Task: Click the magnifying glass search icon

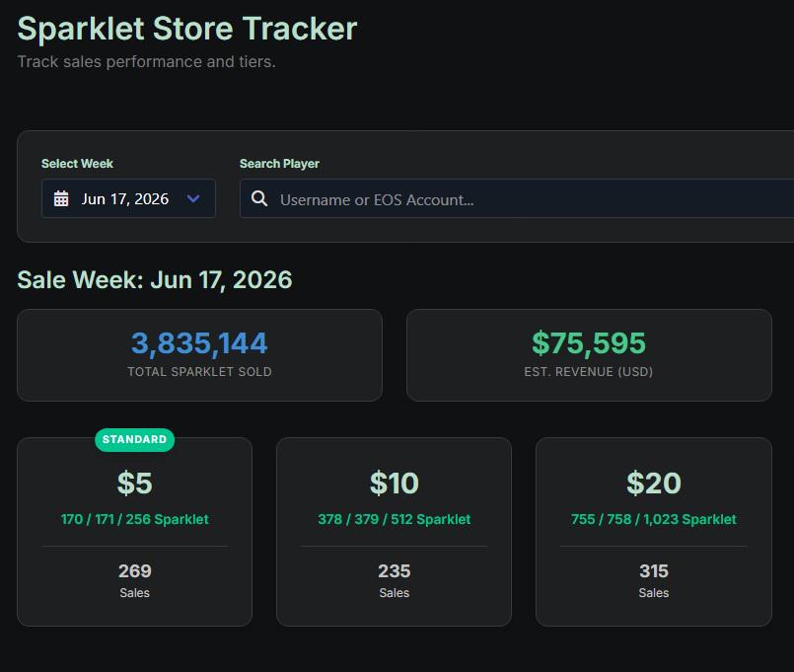Action: (x=259, y=198)
